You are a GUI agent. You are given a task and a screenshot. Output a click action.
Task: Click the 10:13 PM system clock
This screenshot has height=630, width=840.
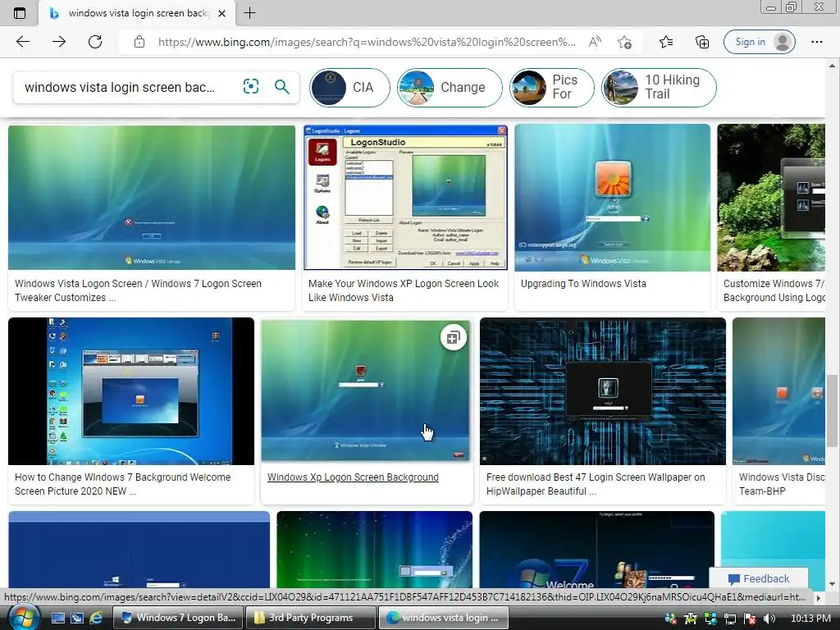811,619
